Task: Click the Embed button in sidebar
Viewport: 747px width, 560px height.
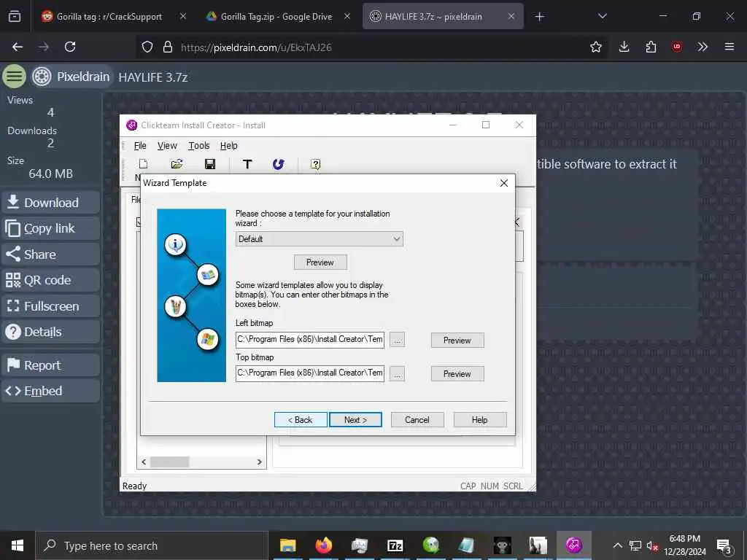Action: 51,391
